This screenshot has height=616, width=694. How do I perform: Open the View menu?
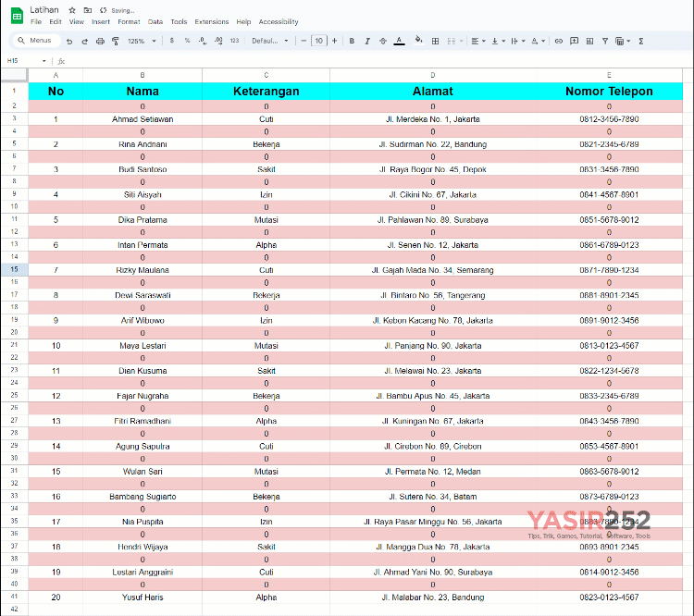pyautogui.click(x=77, y=21)
